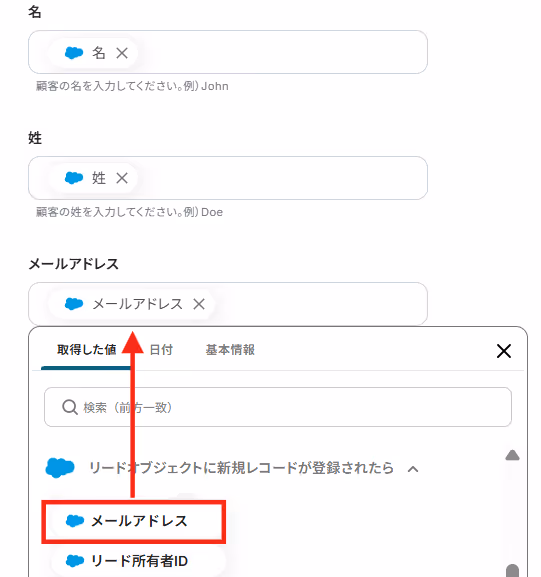Focus the 検索（前方一致）search box
Screen dimensions: 541x577
(278, 407)
